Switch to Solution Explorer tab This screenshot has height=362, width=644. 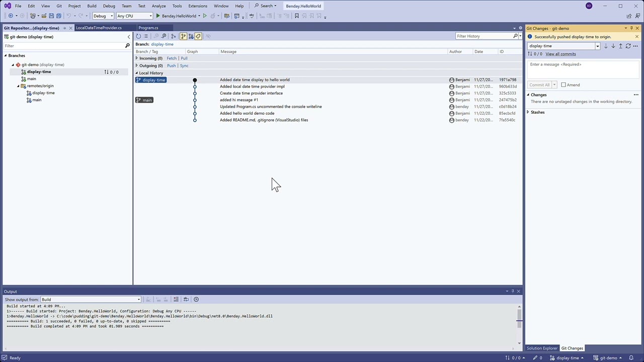click(542, 348)
